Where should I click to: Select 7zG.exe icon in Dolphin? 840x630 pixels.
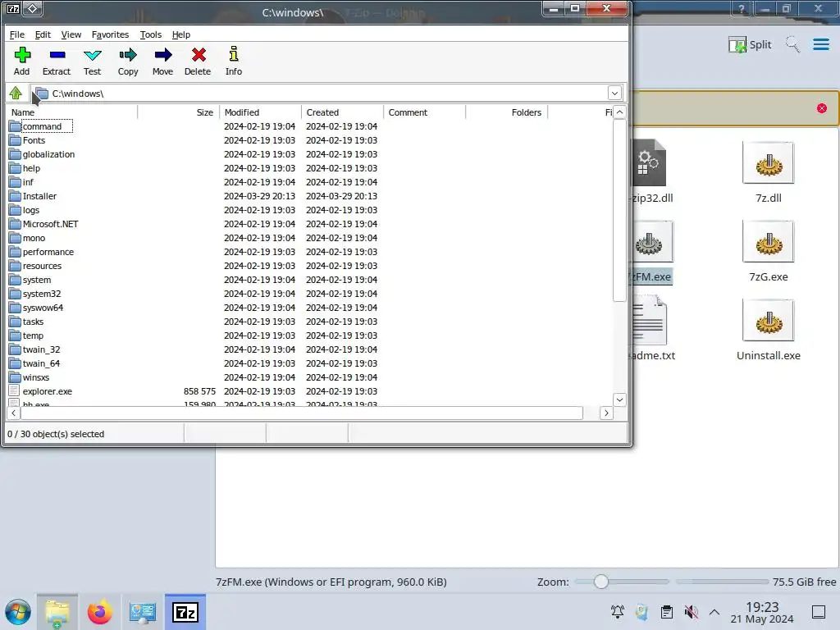pyautogui.click(x=768, y=242)
